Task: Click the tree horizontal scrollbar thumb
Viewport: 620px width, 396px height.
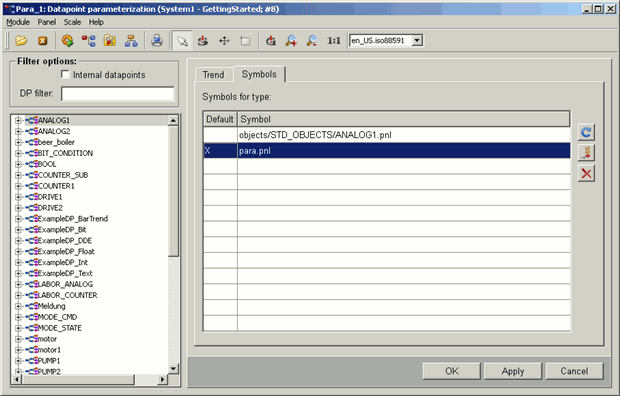Action: [x=78, y=379]
